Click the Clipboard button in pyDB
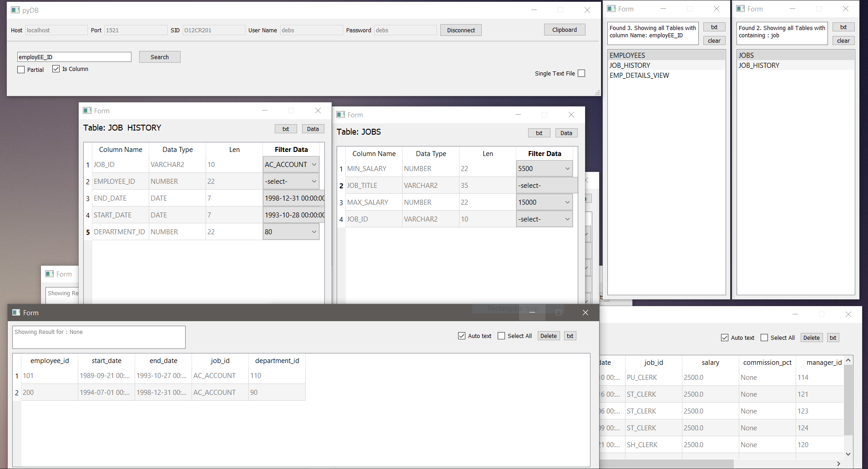Screen dimensions: 868x469 [x=565, y=30]
